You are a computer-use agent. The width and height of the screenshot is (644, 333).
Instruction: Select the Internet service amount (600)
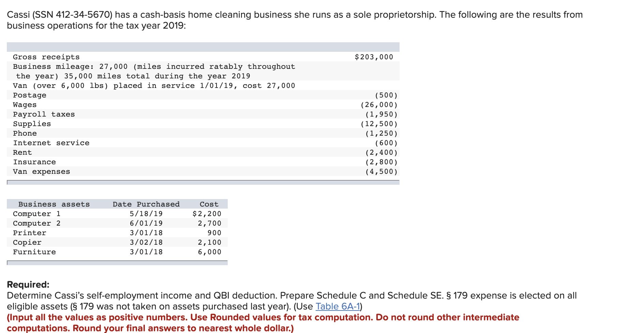386,143
